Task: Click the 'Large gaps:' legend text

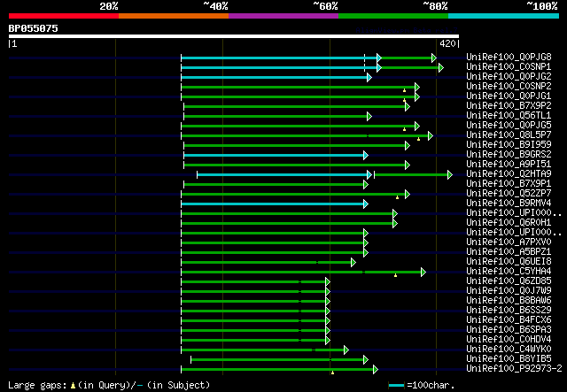Action: point(37,385)
